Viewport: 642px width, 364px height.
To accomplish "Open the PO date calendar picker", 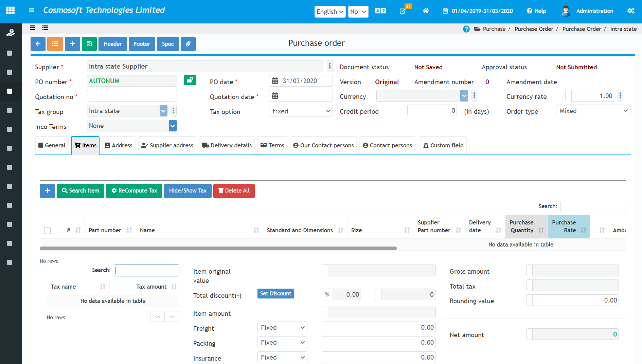I will pyautogui.click(x=275, y=81).
